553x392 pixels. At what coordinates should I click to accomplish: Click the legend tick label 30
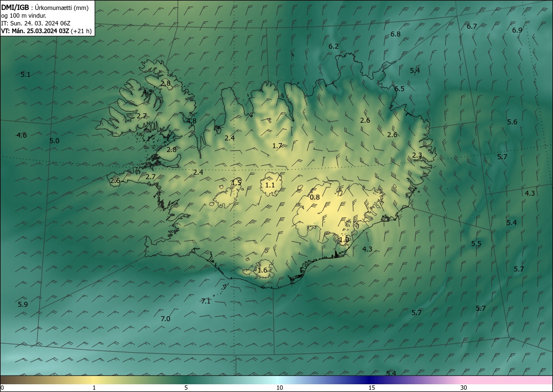tap(463, 388)
